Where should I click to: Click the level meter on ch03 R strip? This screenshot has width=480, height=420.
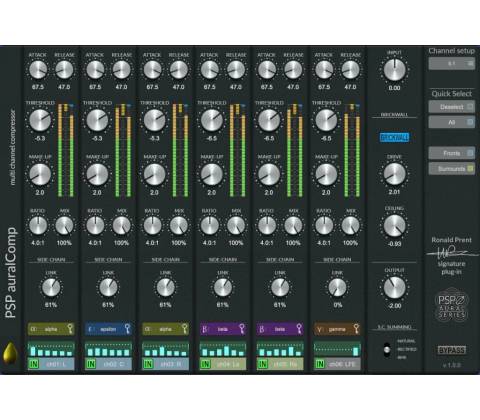coord(180,150)
